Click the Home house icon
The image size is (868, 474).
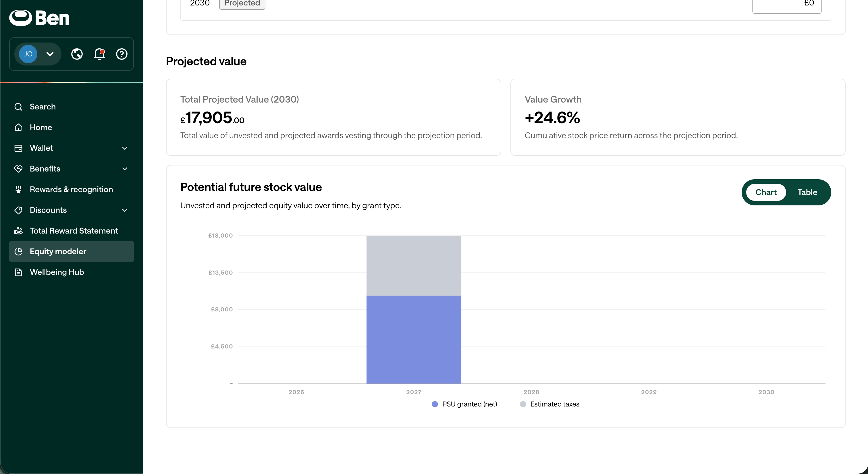pyautogui.click(x=19, y=128)
